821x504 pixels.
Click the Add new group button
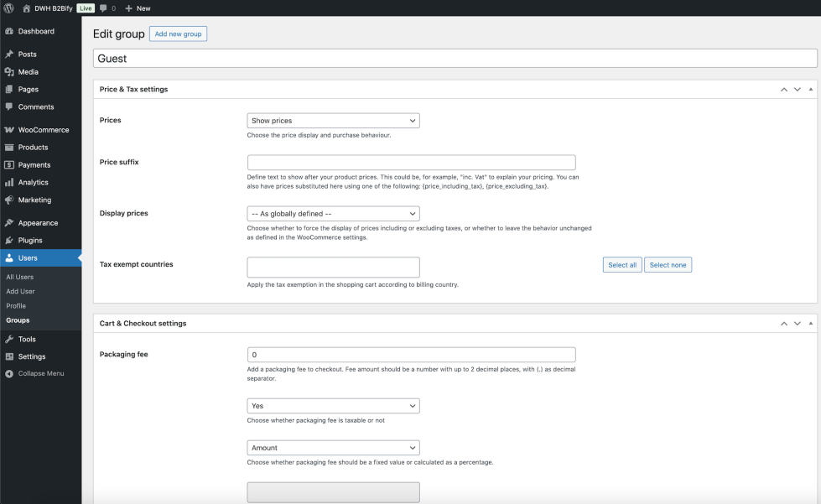point(178,34)
